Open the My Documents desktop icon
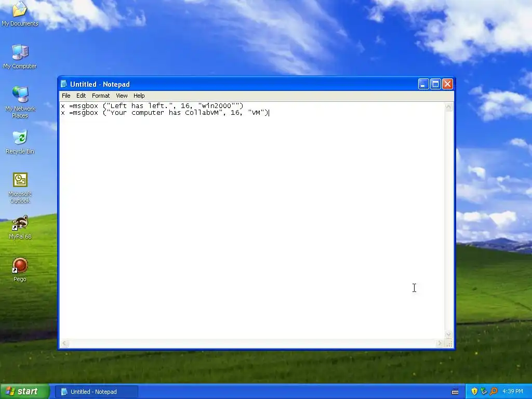 click(x=20, y=14)
